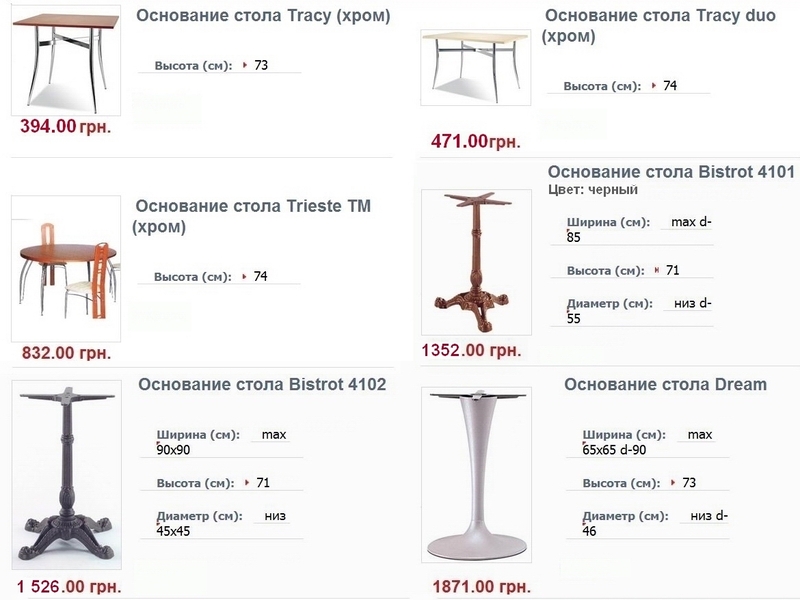The image size is (800, 600).
Task: Click the Bistrot 4102 black base image
Action: (x=66, y=475)
